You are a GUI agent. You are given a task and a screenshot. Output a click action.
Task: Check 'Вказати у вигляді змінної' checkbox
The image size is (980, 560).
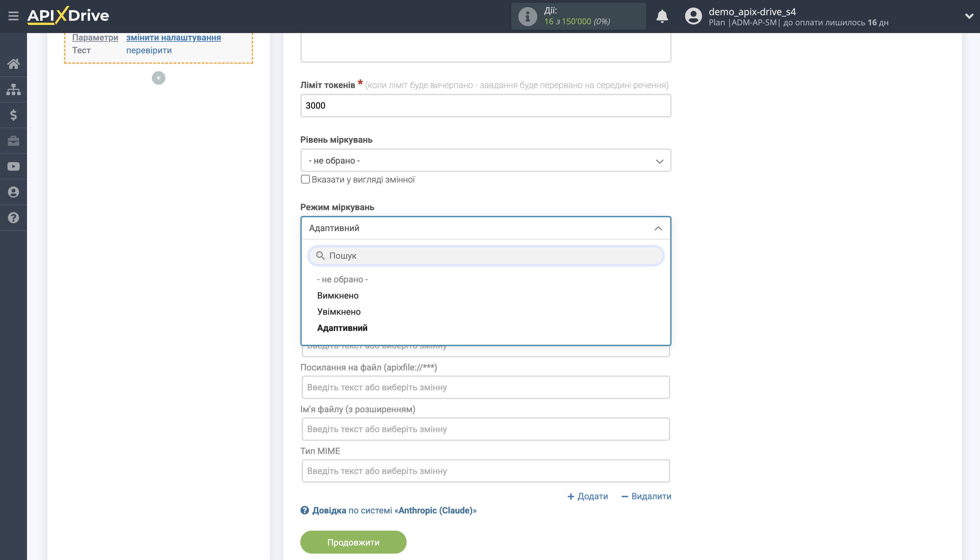point(305,179)
